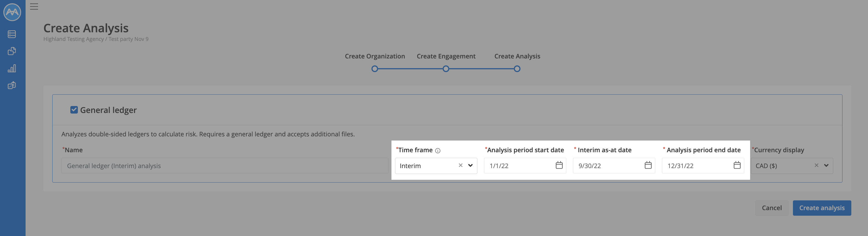868x236 pixels.
Task: Click the breadcrumb Highland Testing Agency / Test party Nov 9
Action: coord(96,39)
